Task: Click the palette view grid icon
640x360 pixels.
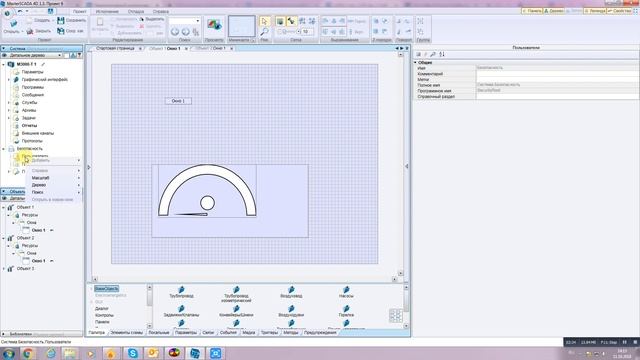Action: point(395,316)
